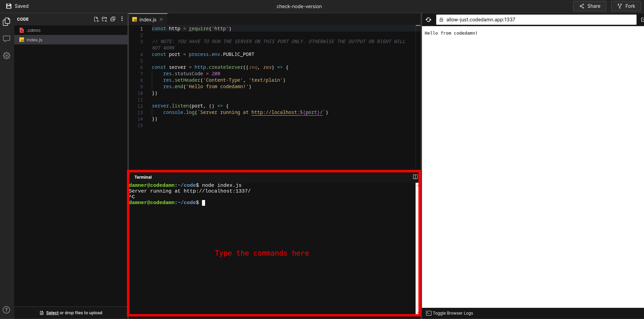Viewport: 644px width, 319px height.
Task: Click the preview URL address bar
Action: pos(536,19)
